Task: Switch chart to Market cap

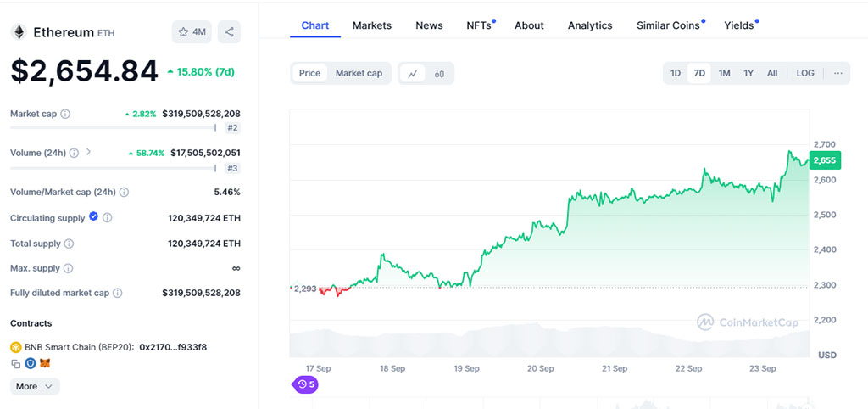Action: pos(359,73)
